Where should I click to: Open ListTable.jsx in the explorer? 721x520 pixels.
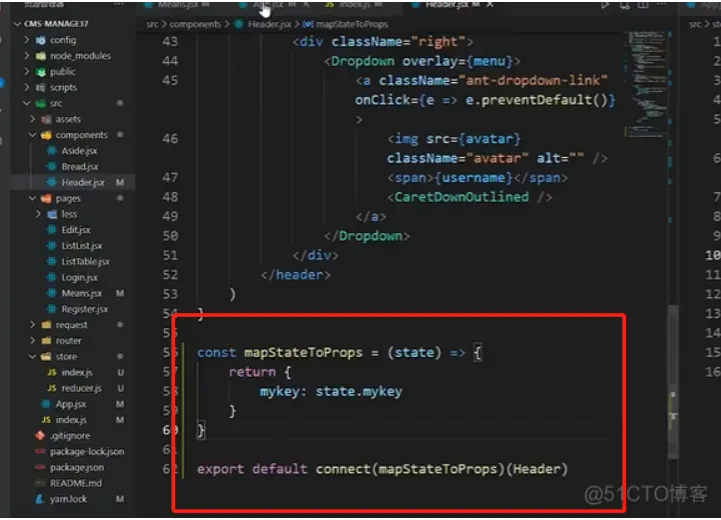coord(86,262)
